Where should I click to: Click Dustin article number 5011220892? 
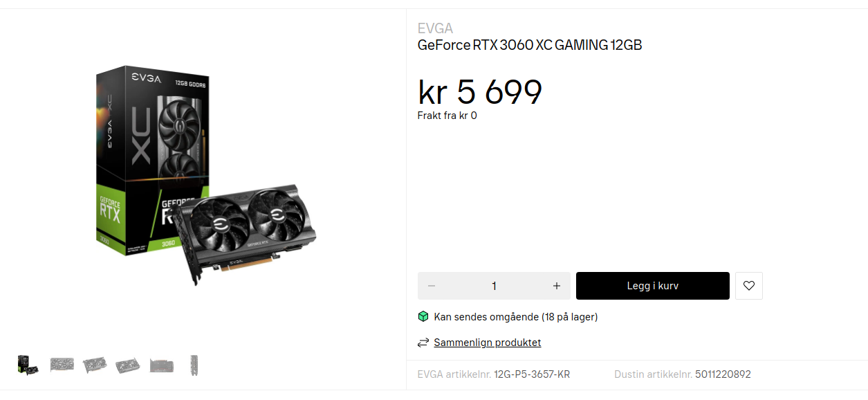coord(723,374)
